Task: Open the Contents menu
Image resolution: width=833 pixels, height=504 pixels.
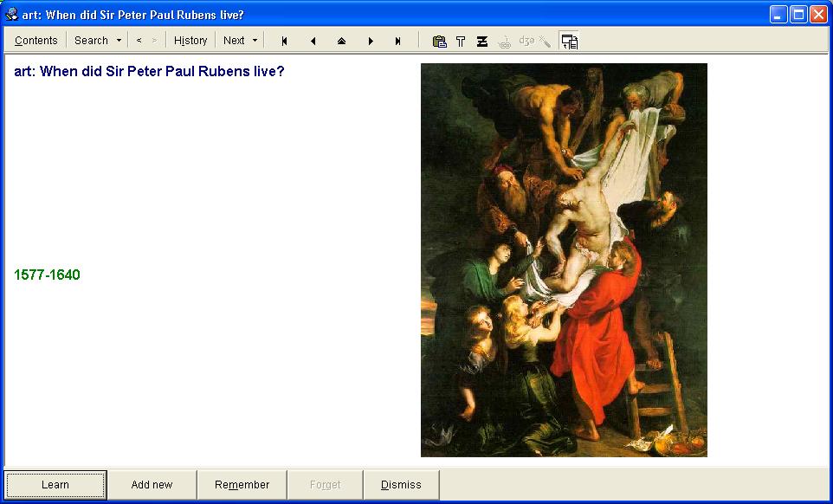Action: click(x=36, y=41)
